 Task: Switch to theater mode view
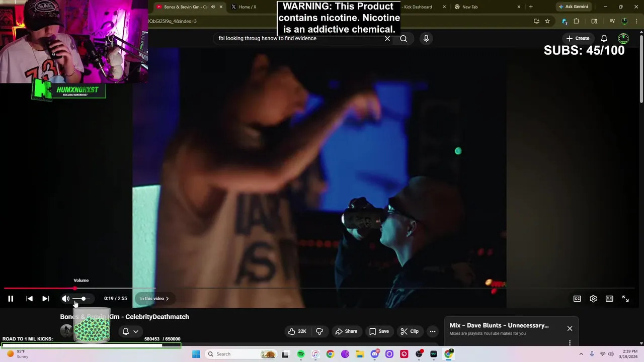(x=609, y=299)
